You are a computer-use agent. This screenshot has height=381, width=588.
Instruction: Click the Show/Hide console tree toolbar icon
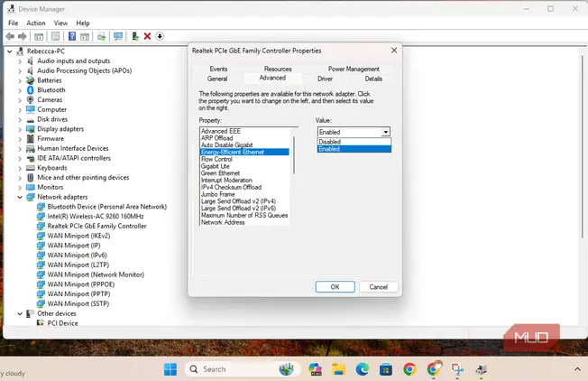tap(39, 36)
